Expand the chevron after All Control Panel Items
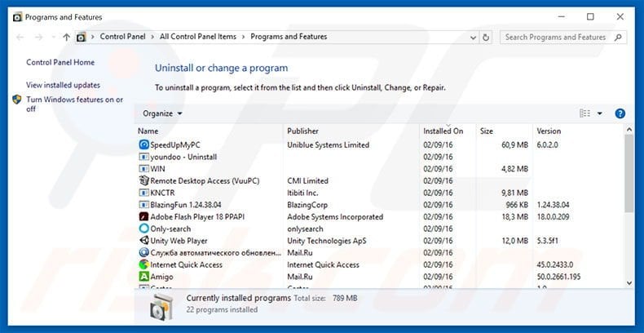This screenshot has height=333, width=644. point(243,37)
